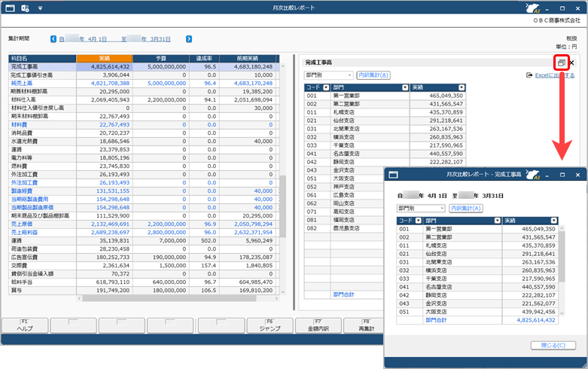588x369 pixels.
Task: Click the popup table vertical scrollbar
Action: tap(562, 257)
